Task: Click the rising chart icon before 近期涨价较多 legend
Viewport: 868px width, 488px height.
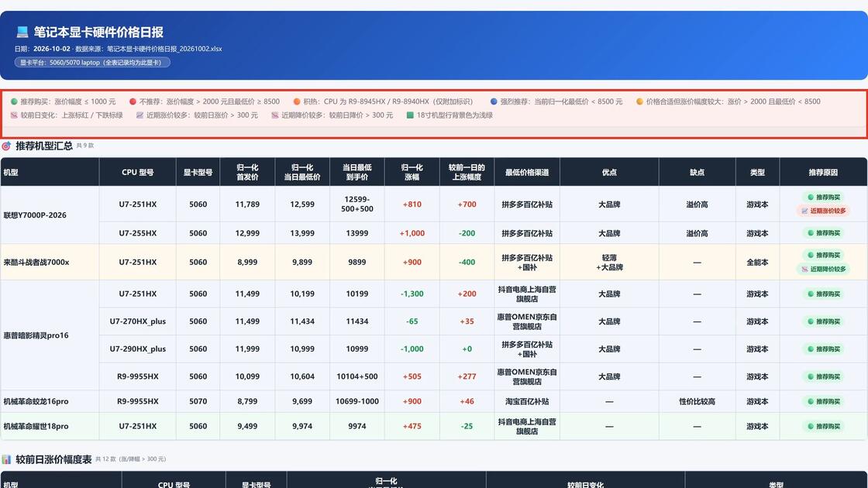Action: pyautogui.click(x=139, y=115)
